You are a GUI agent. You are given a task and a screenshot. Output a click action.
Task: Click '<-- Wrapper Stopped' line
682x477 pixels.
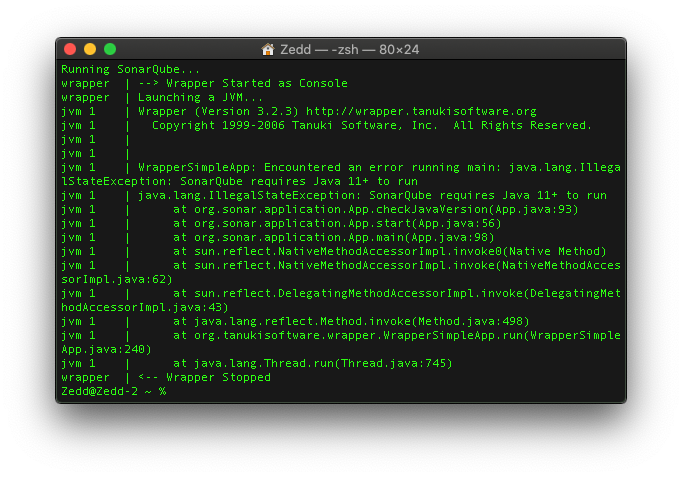tap(204, 377)
